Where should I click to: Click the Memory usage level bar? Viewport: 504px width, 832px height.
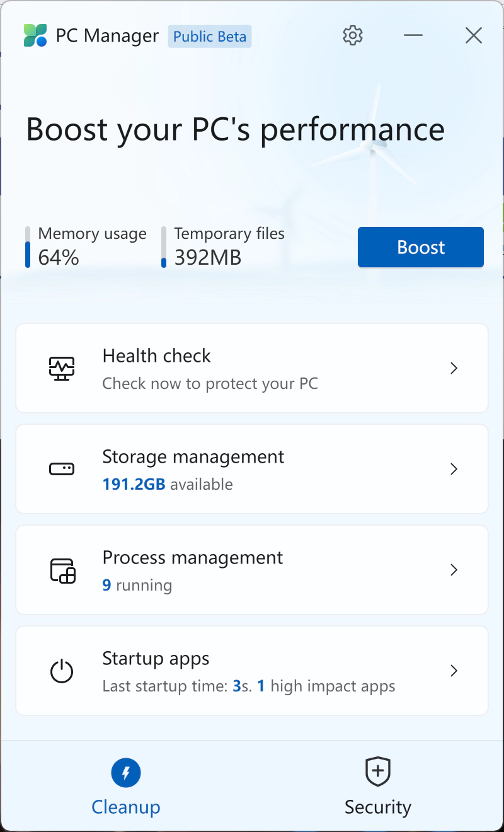click(28, 247)
